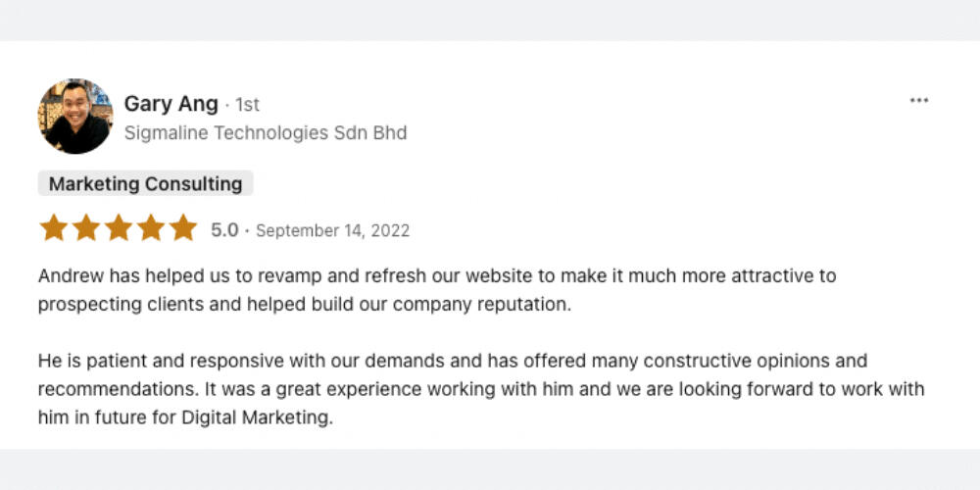980x490 pixels.
Task: Click Gary Ang's profile photo
Action: click(x=75, y=117)
